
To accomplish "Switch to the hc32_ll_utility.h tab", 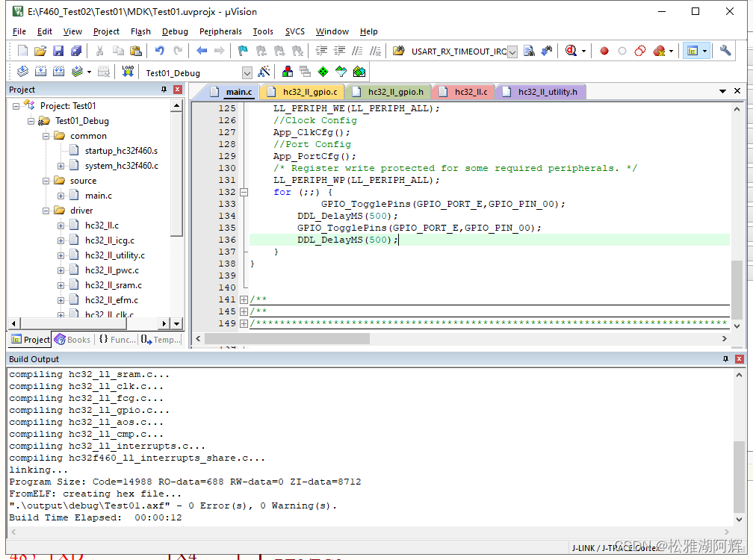I will (x=542, y=92).
